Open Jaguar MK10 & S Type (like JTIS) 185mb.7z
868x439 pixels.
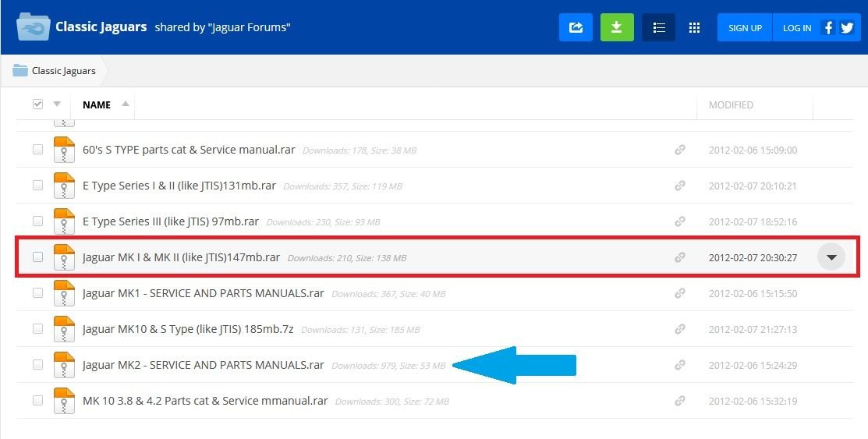(188, 329)
